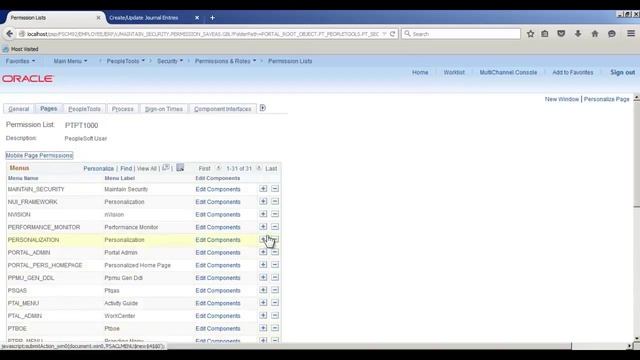Add a row after MAINTAIN_SECURITY
The image size is (640, 360).
263,189
